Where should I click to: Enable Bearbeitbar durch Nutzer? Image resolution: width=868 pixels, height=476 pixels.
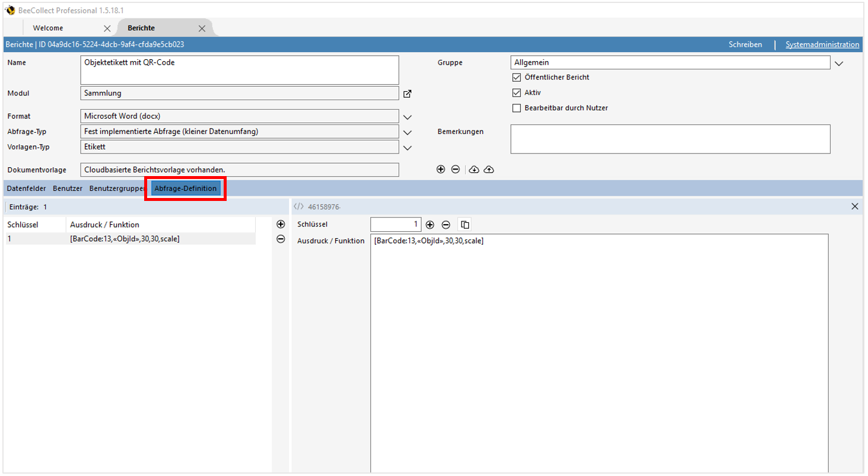click(x=516, y=108)
